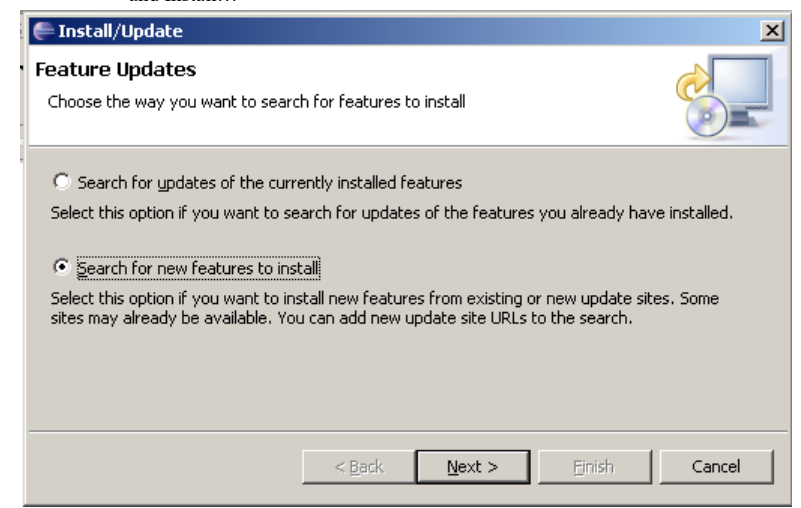
Task: Click the sentence starting 'sites may already be available'
Action: (x=341, y=318)
